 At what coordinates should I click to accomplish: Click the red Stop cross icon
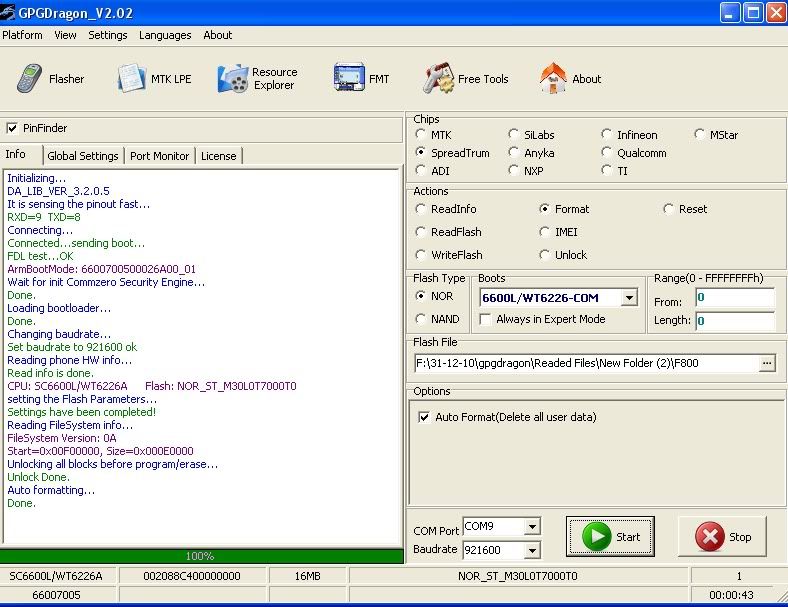[710, 536]
